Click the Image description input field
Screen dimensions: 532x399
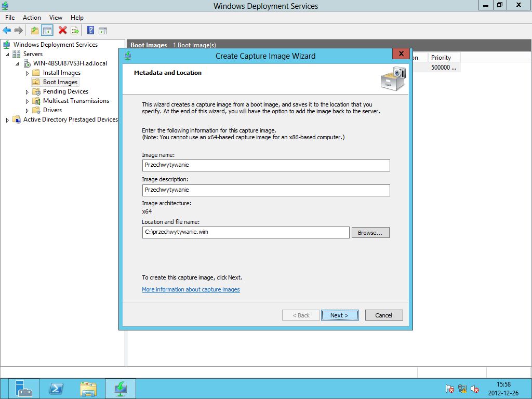[266, 190]
